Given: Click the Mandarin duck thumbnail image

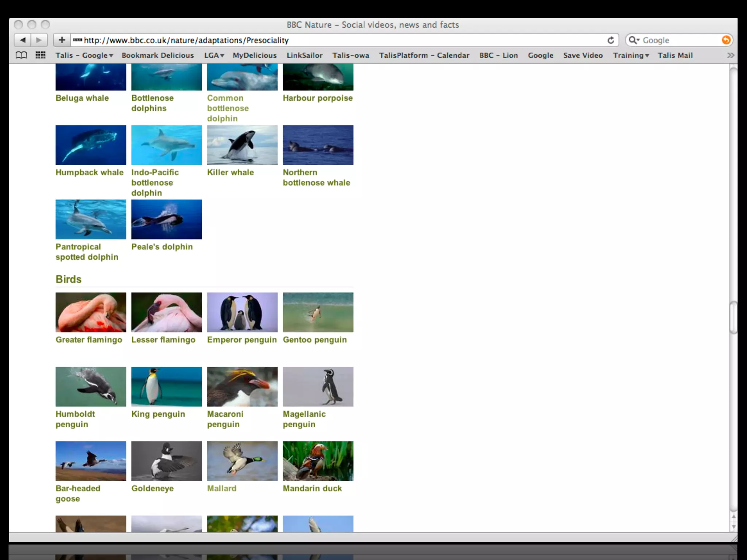Looking at the screenshot, I should tap(318, 461).
